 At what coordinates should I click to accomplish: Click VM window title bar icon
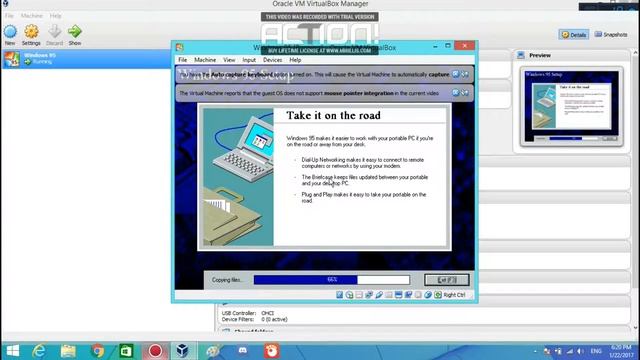coord(180,47)
